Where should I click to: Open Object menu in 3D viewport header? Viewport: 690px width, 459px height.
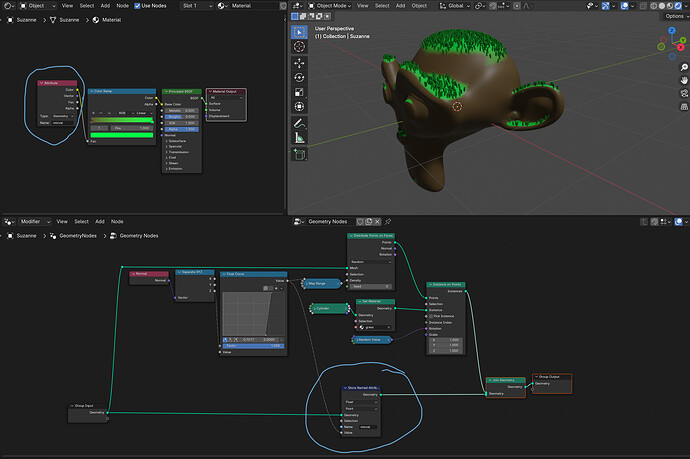419,6
